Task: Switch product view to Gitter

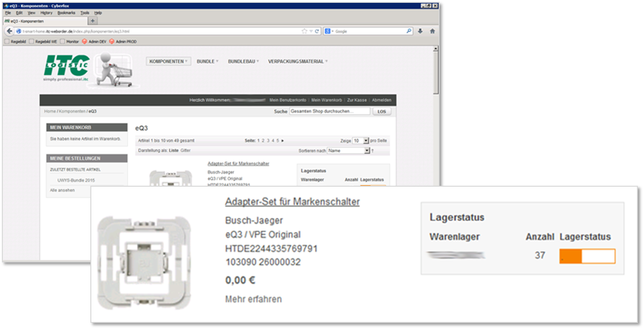Action: (185, 150)
